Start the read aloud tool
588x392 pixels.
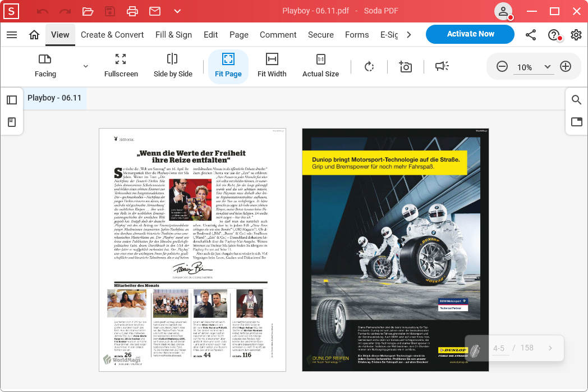pyautogui.click(x=442, y=66)
